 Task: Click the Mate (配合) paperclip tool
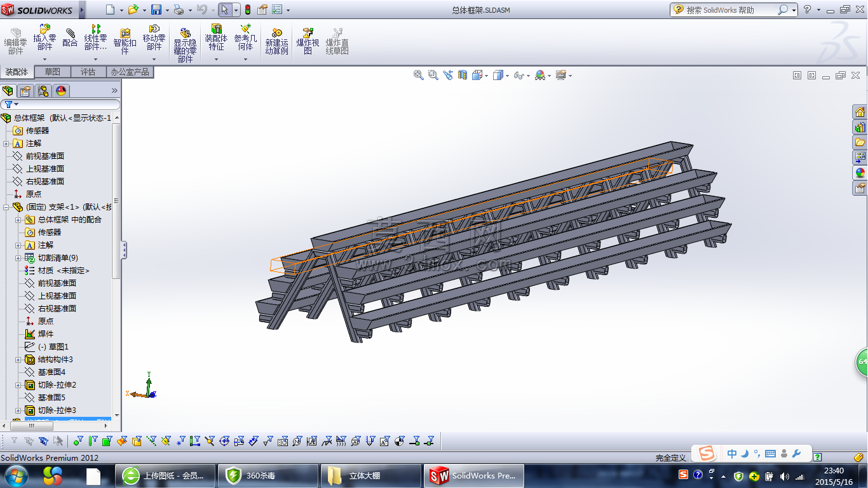point(70,37)
